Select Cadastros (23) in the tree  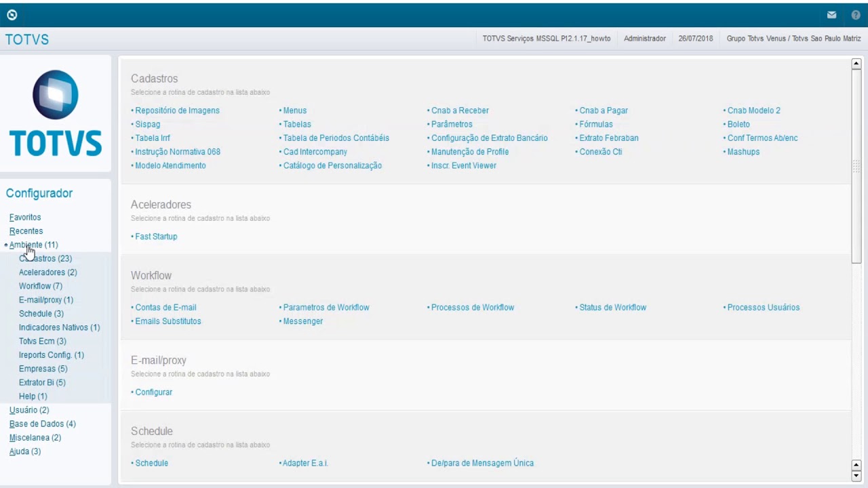[45, 259]
